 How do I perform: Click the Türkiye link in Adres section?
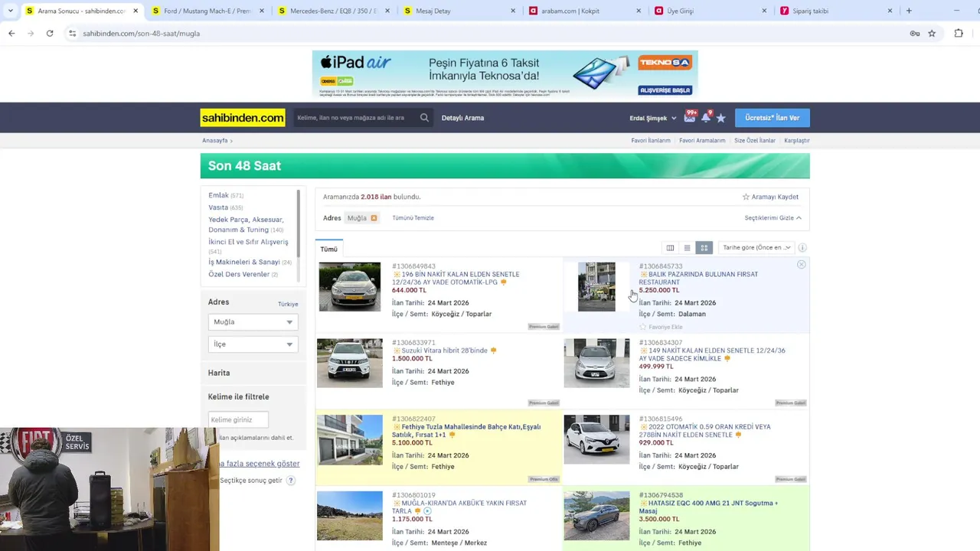[288, 304]
